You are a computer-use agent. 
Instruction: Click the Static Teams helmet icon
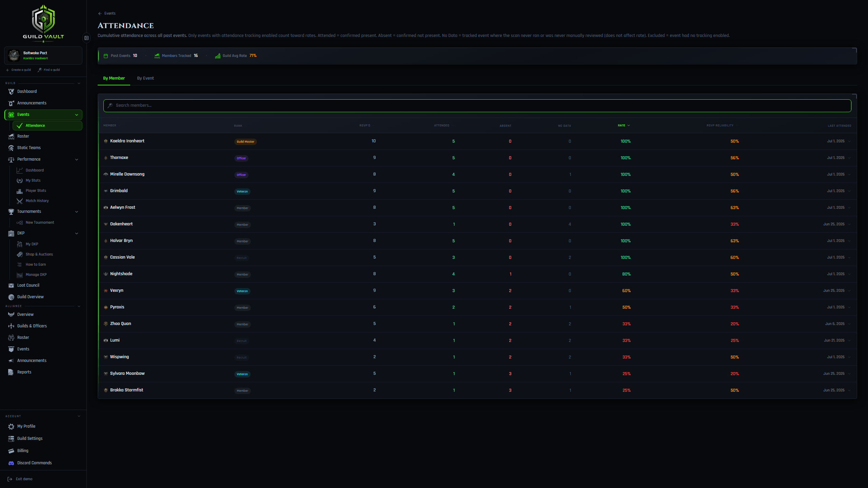11,148
